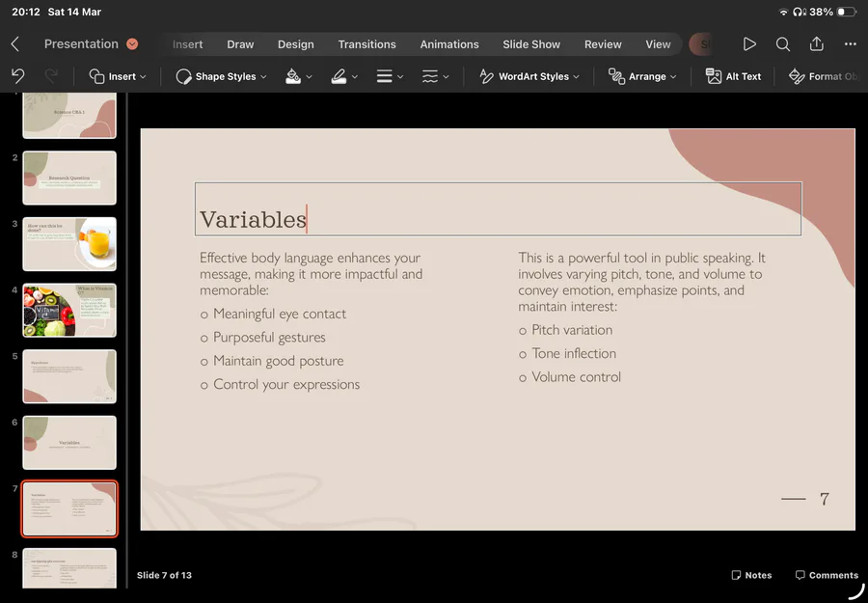Open the three-dots more options menu

pos(851,44)
